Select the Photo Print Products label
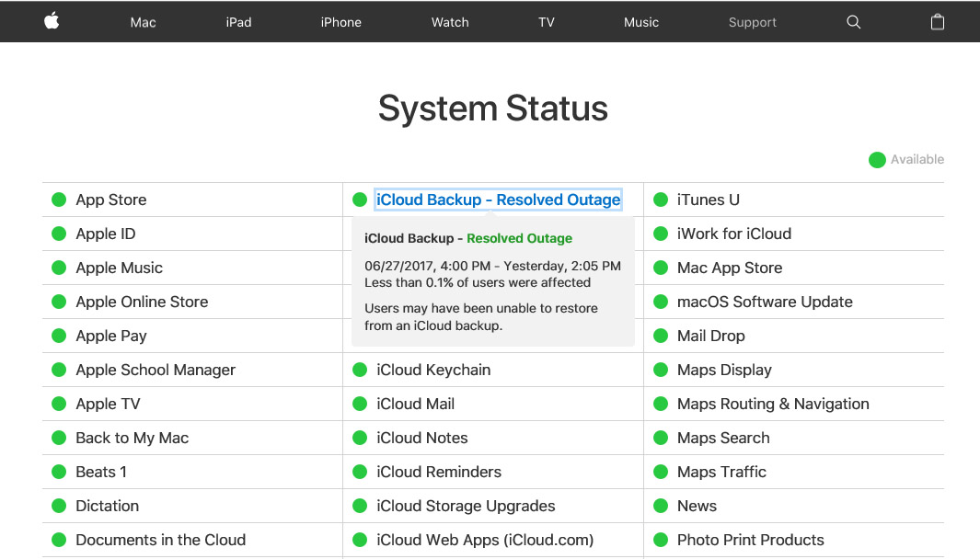Screen dimensions: 980x559 [x=751, y=540]
